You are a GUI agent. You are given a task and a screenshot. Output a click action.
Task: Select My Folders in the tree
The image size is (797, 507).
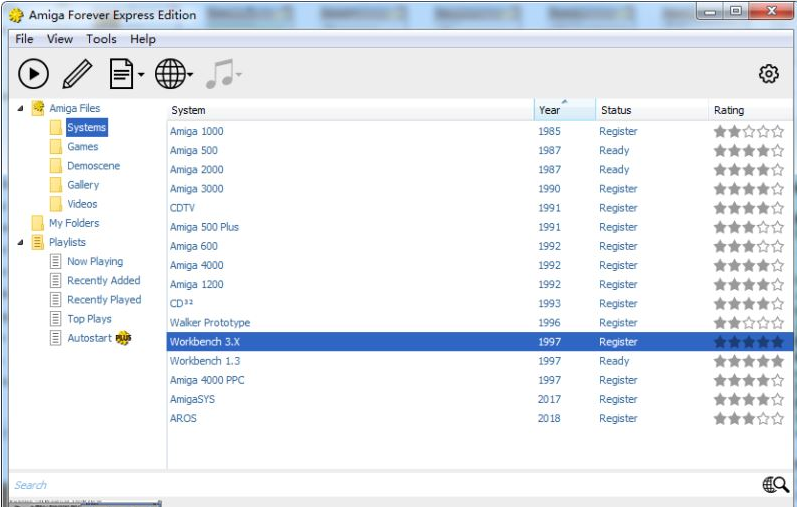74,223
